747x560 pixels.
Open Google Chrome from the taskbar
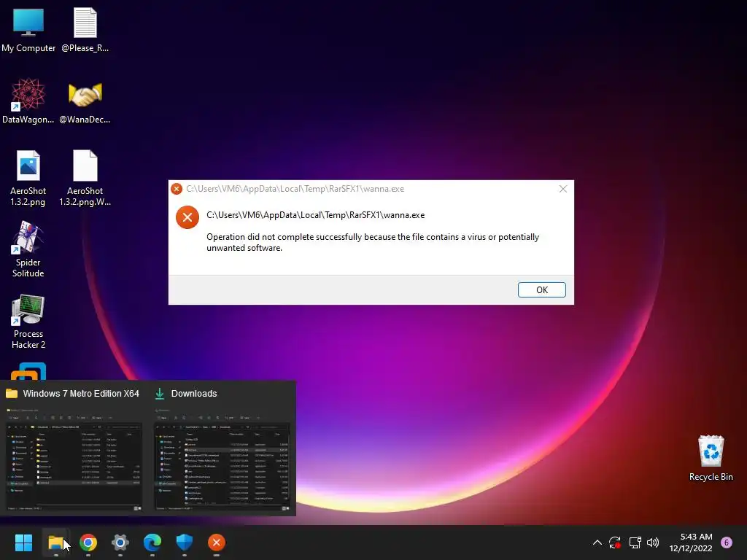(x=88, y=542)
